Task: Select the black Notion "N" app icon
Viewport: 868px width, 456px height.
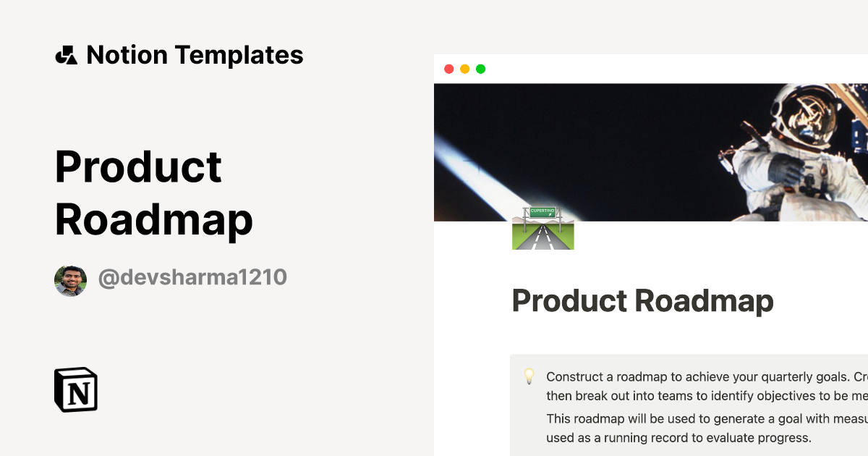Action: coord(76,390)
